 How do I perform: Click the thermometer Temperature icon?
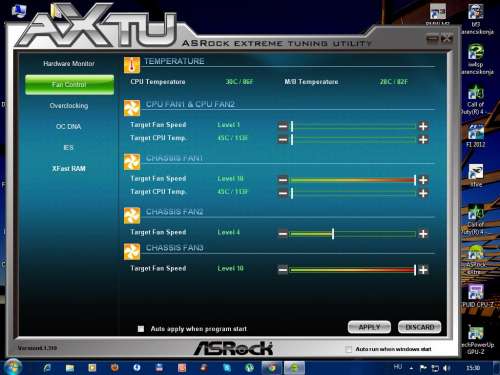(x=132, y=65)
